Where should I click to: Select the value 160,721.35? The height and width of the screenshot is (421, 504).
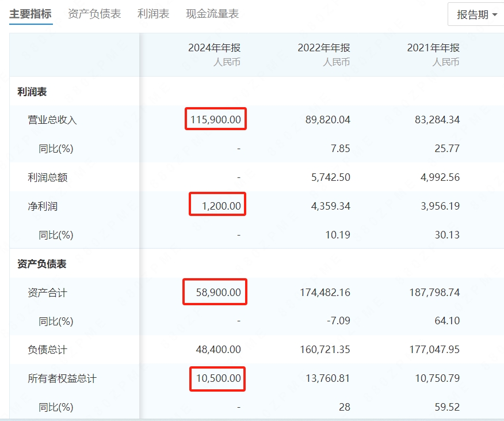[325, 350]
